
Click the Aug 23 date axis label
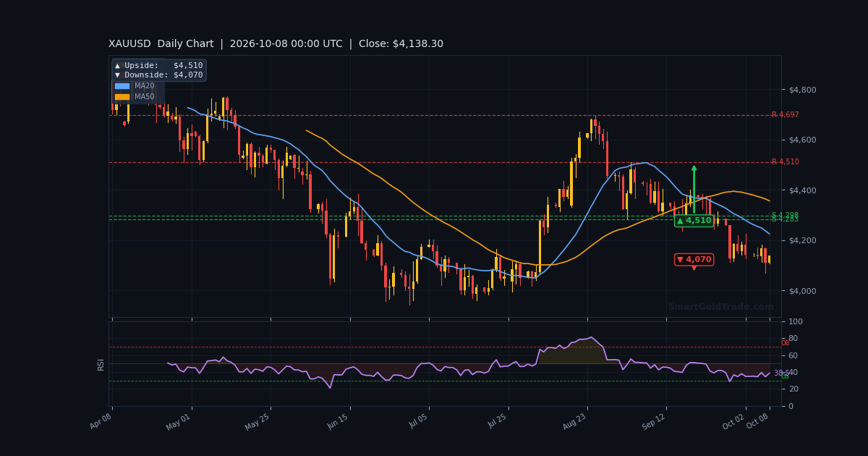(x=575, y=423)
